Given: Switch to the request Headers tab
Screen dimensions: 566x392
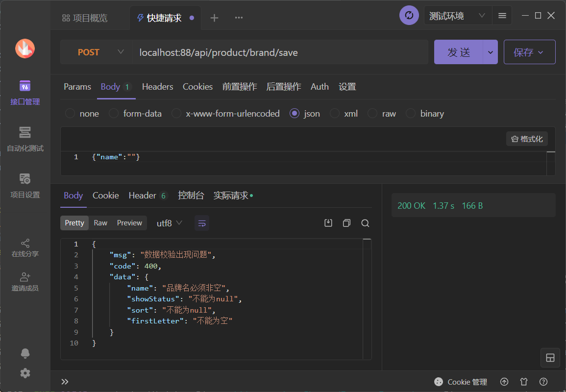Looking at the screenshot, I should click(x=157, y=87).
